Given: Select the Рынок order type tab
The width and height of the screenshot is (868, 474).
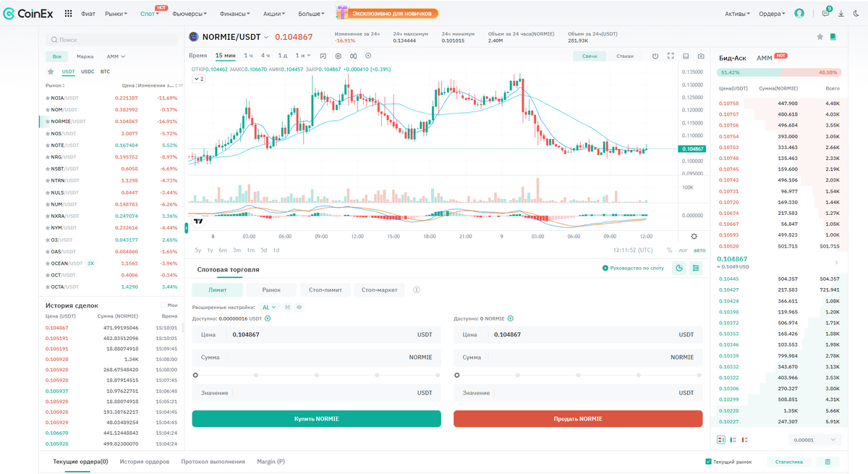Looking at the screenshot, I should click(271, 289).
